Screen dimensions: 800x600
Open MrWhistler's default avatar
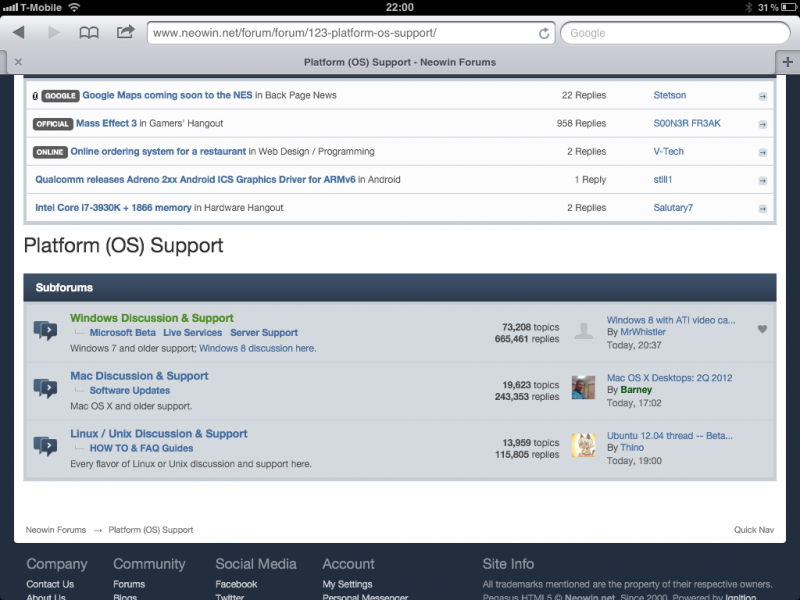coord(584,330)
